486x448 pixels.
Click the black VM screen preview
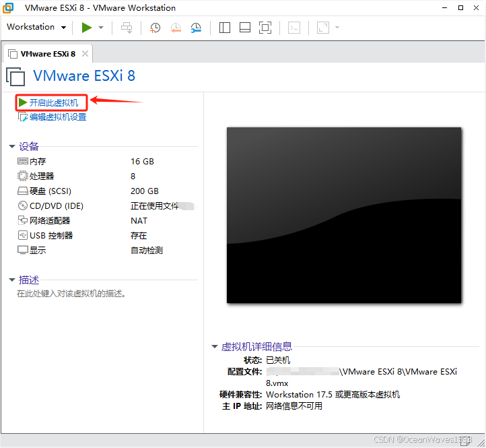(x=344, y=216)
